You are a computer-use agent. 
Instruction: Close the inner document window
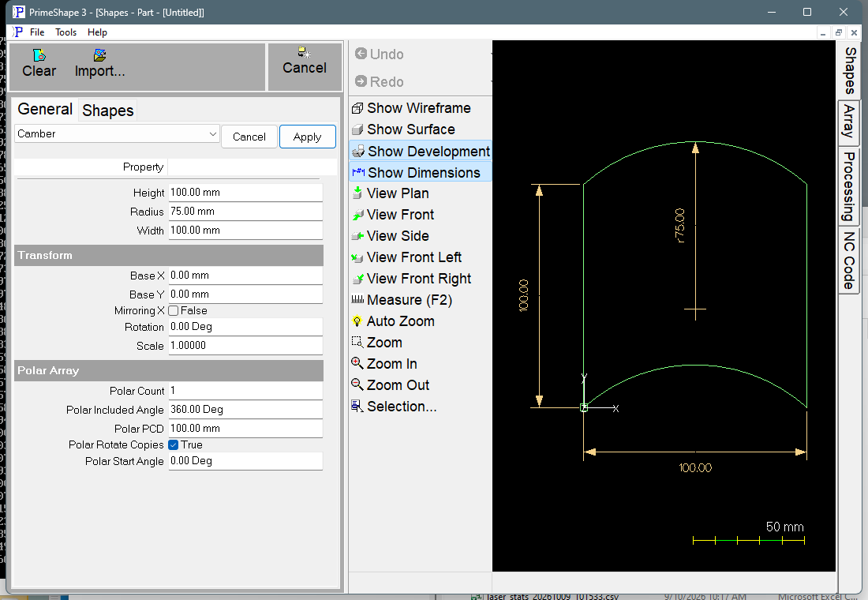click(854, 32)
